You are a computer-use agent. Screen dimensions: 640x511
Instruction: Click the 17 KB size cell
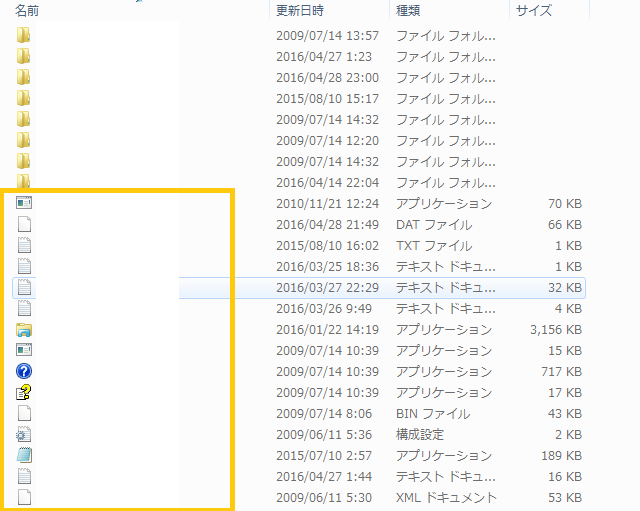(x=565, y=393)
